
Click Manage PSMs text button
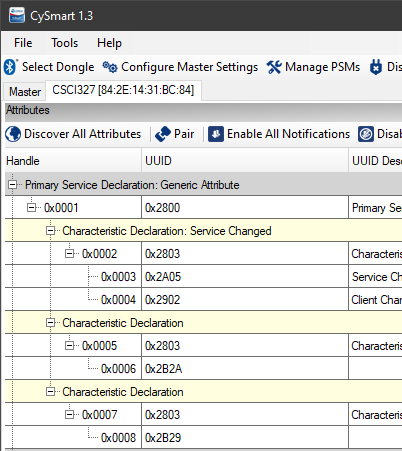pyautogui.click(x=322, y=67)
